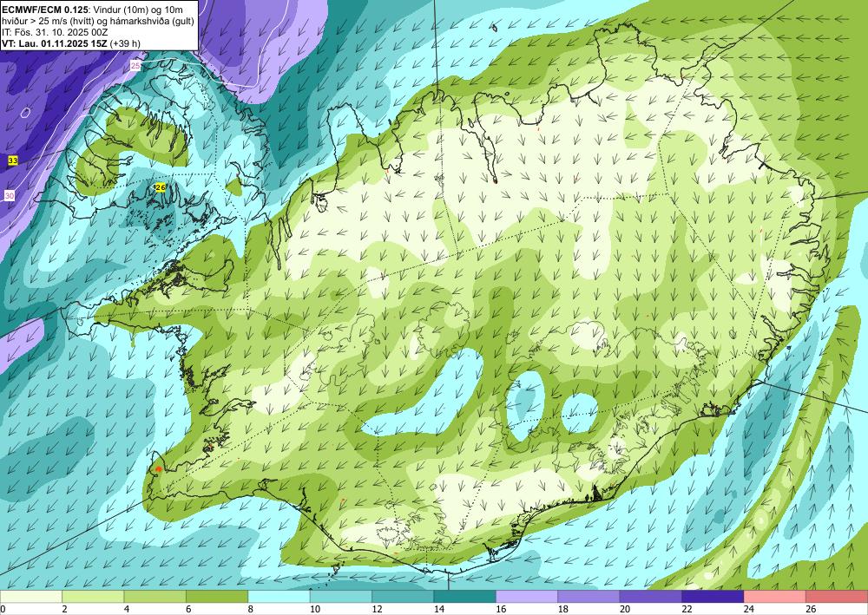The width and height of the screenshot is (868, 615).
Task: Click the purple 18–20 m/s legend swatch
Action: (x=589, y=596)
